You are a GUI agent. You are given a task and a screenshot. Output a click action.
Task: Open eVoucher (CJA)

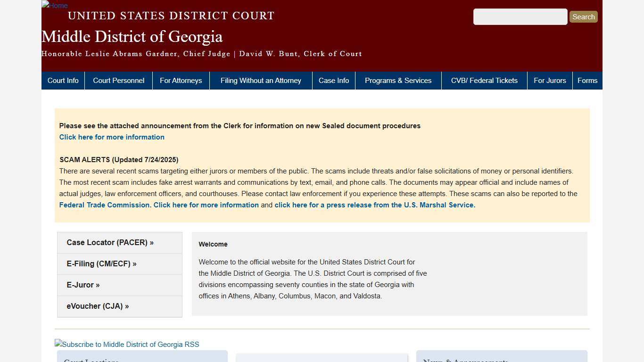(98, 306)
